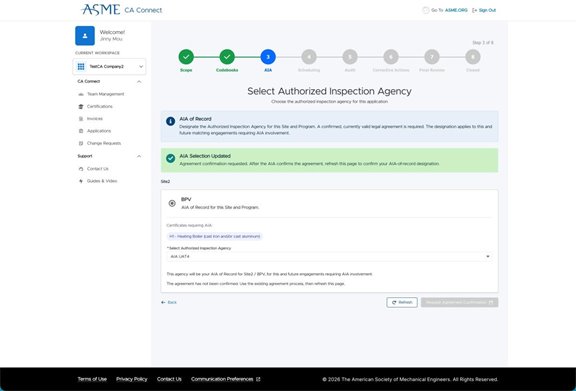576x391 pixels.
Task: Click the Certificates requiring AIA label
Action: pos(190,225)
